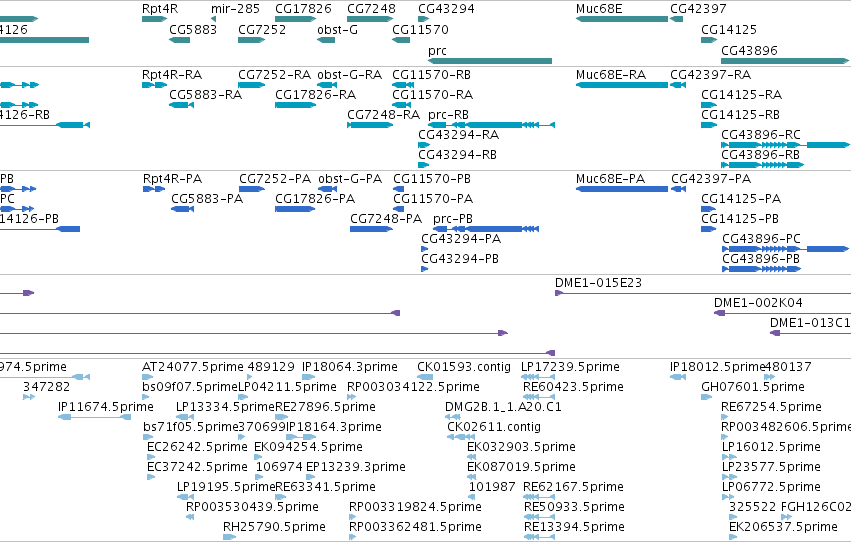The image size is (851, 542).
Task: Select the Muc68E gene bar
Action: click(622, 19)
